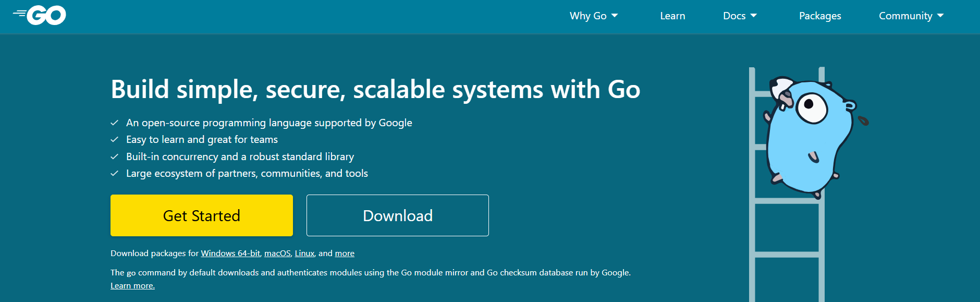Image resolution: width=980 pixels, height=302 pixels.
Task: Expand the Docs dropdown arrow
Action: point(753,16)
